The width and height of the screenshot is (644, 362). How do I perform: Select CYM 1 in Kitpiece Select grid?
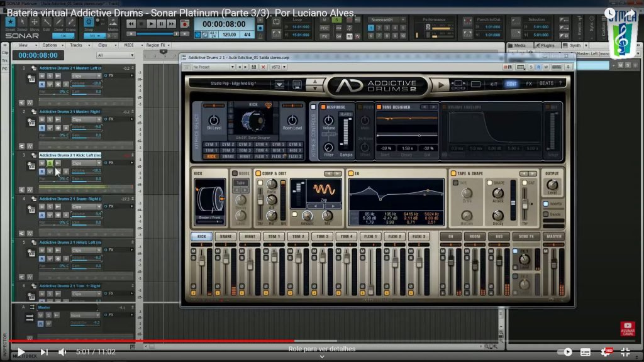211,145
